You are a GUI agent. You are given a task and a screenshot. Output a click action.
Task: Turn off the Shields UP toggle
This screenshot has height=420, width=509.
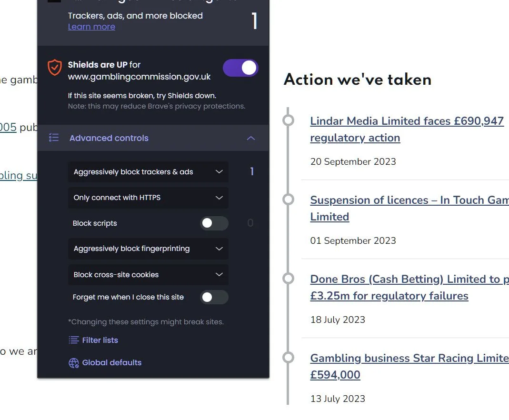(240, 68)
